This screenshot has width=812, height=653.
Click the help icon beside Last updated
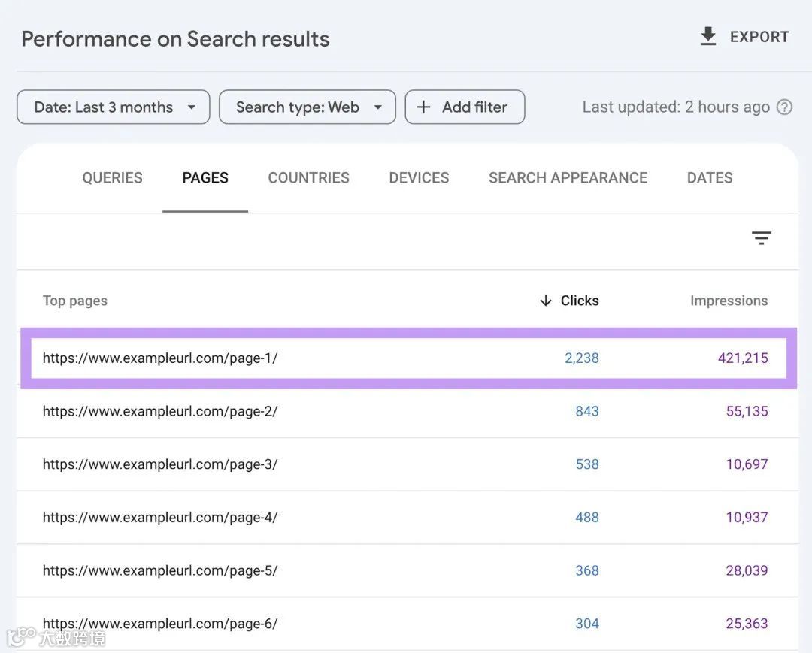pyautogui.click(x=784, y=107)
